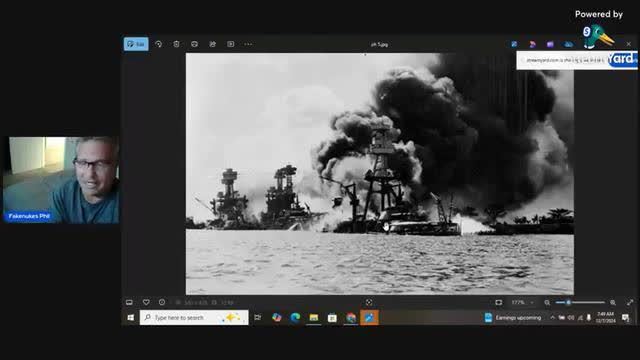Open File Explorer from the taskbar

313,318
